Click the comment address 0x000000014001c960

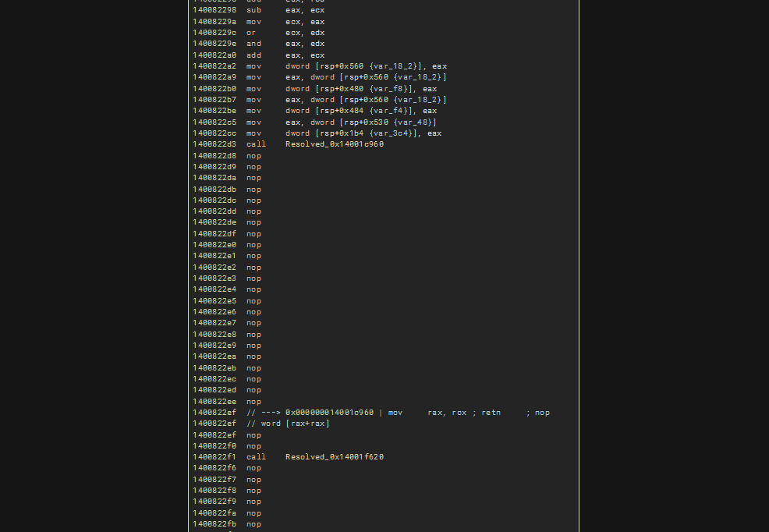tap(329, 413)
